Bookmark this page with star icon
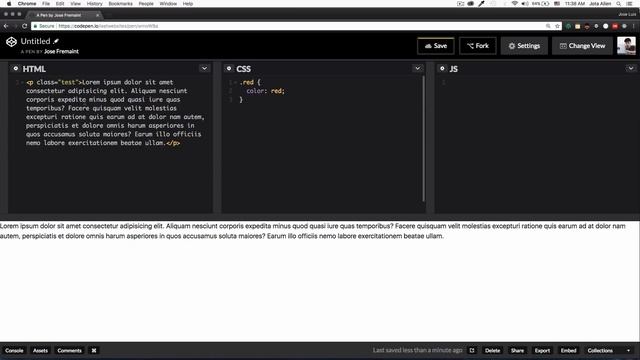The height and width of the screenshot is (360, 640). click(557, 26)
